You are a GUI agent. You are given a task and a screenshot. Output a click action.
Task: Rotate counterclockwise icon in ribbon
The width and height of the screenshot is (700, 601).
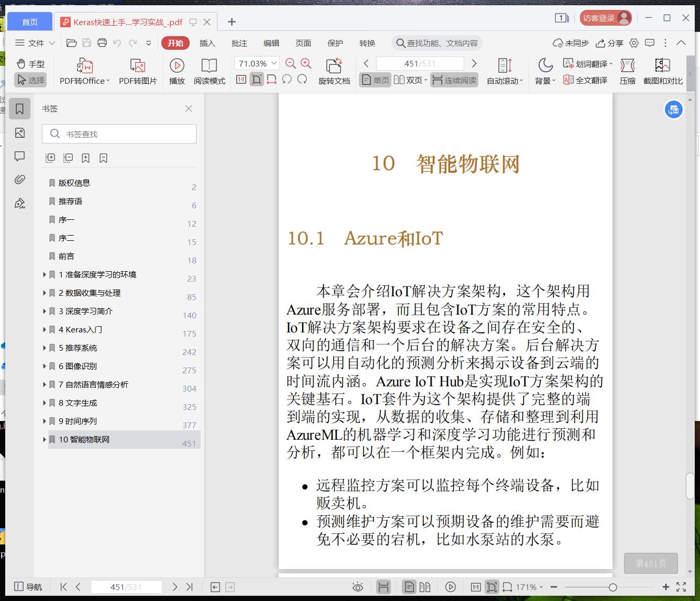[287, 80]
